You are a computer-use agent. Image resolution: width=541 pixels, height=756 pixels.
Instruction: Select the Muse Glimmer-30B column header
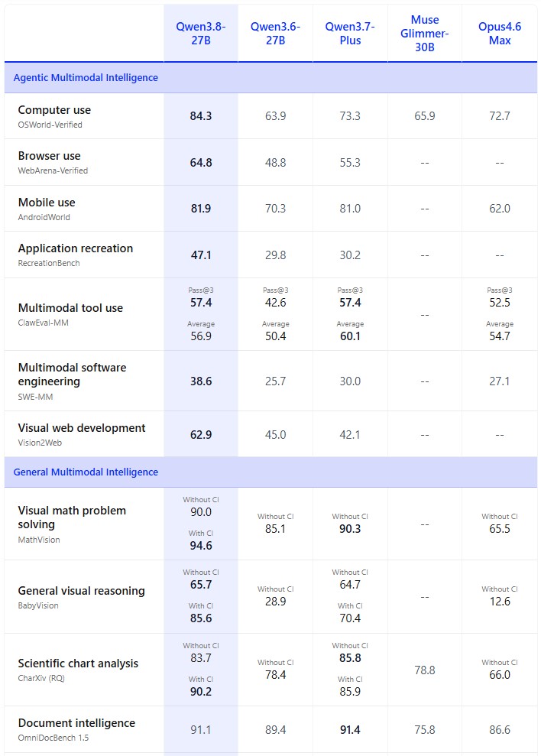tap(425, 34)
